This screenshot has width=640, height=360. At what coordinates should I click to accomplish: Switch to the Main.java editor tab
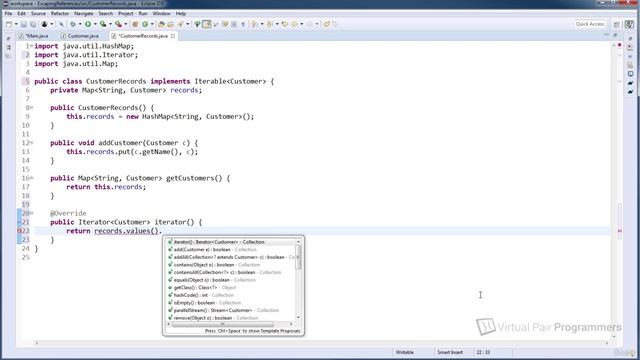click(34, 36)
